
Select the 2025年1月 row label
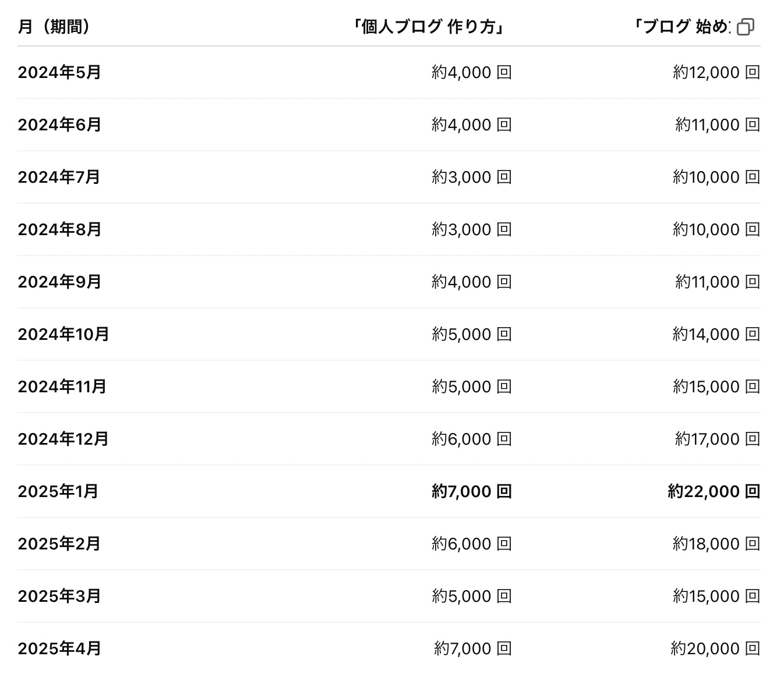point(58,491)
